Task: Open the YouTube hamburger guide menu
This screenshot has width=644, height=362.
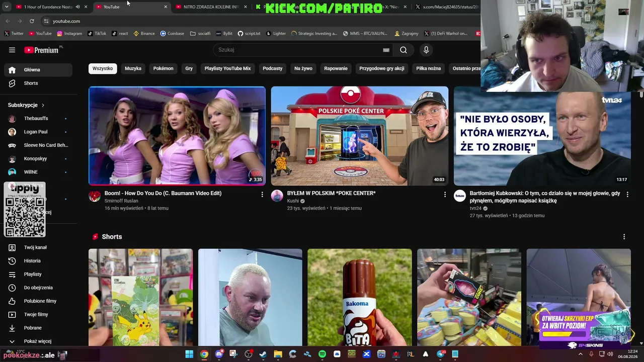Action: tap(12, 50)
